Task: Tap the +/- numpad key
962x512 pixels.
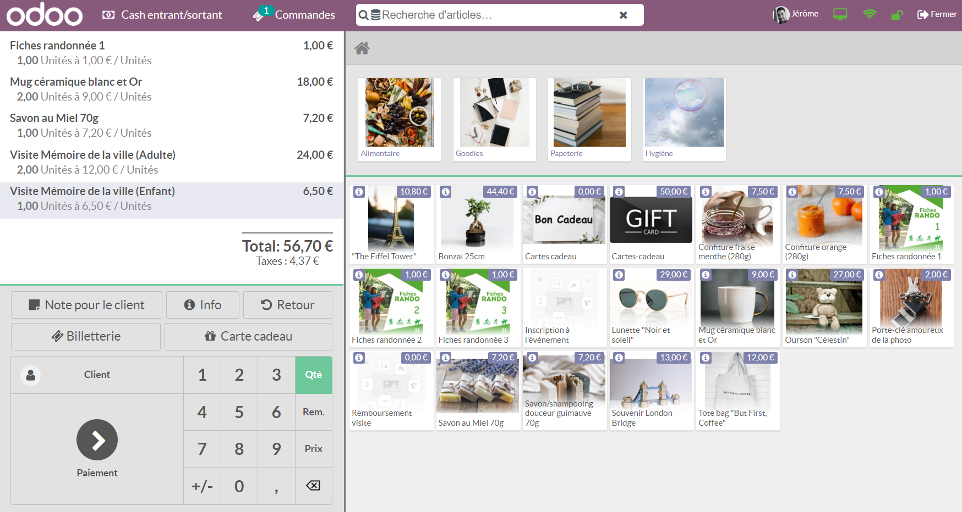Action: 202,486
